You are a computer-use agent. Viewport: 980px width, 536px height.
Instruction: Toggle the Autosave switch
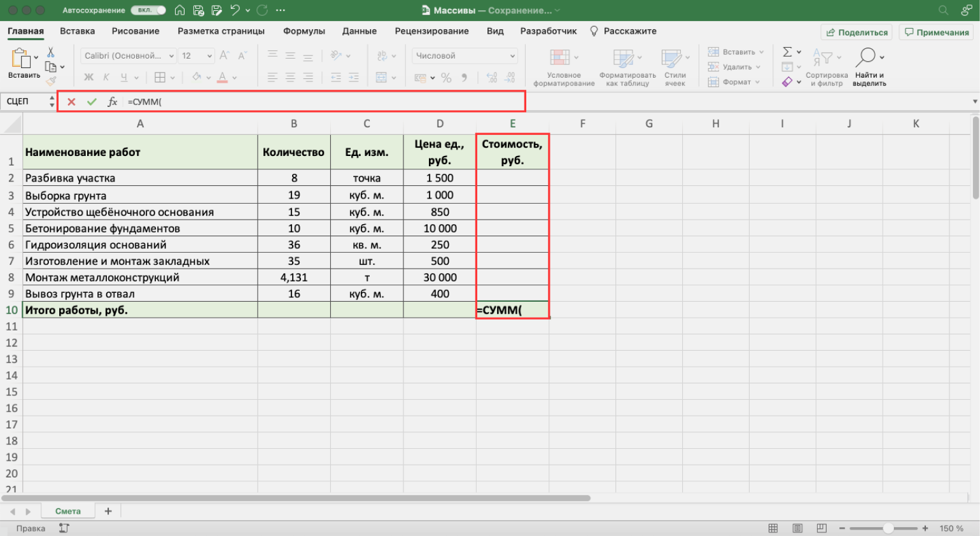click(148, 10)
